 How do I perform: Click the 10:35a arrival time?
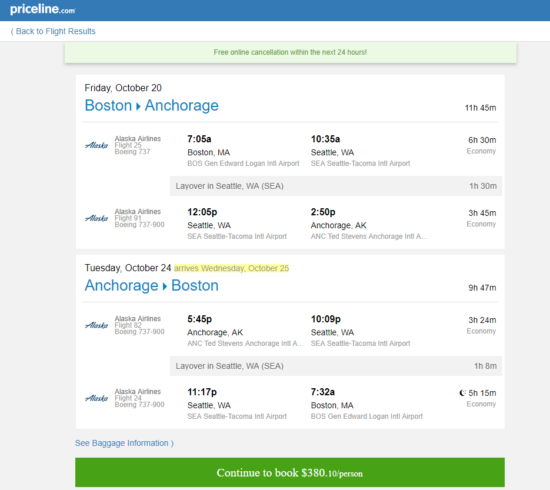pos(326,139)
